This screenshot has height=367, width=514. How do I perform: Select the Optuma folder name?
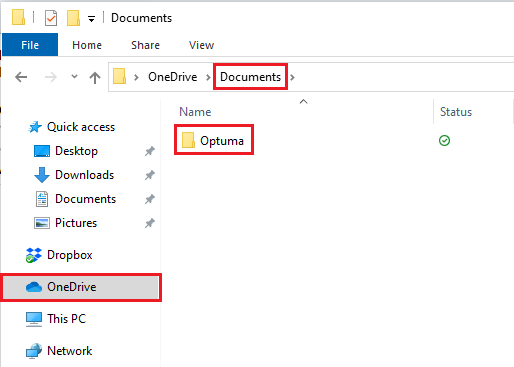click(222, 141)
